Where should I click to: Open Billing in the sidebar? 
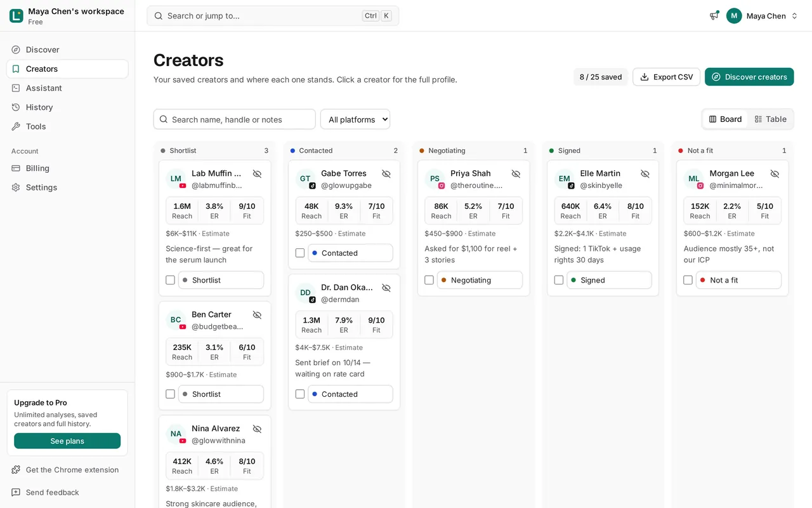[x=67, y=168]
